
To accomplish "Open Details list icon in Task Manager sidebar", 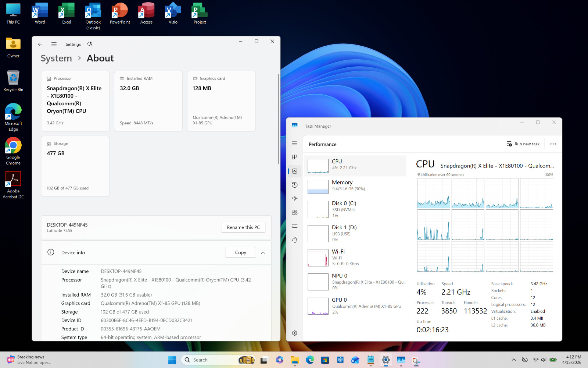I will (x=294, y=226).
